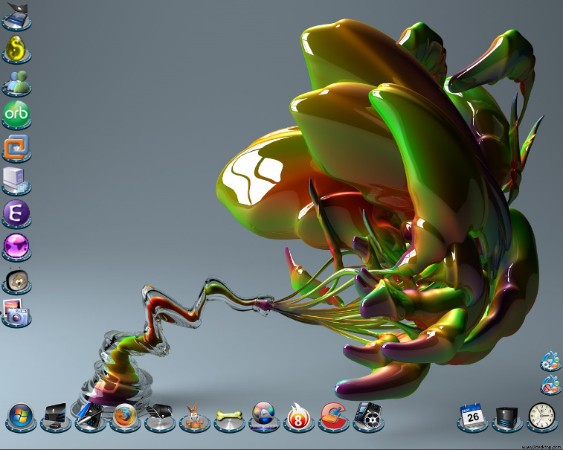Open the black monitor computer dock icon
Screen dimensions: 563x450
55,417
